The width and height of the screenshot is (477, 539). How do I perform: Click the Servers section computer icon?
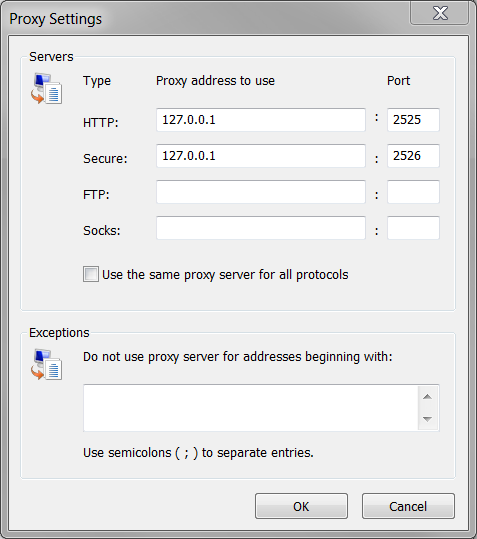pos(46,88)
